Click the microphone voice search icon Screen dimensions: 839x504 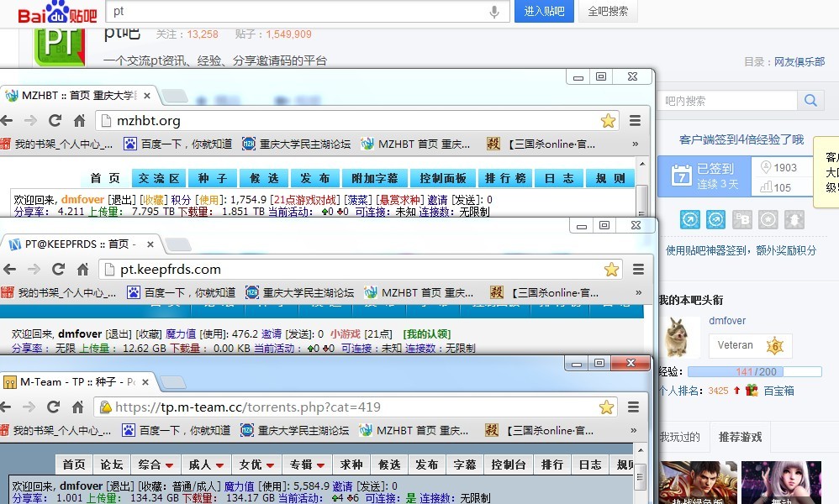coord(493,11)
